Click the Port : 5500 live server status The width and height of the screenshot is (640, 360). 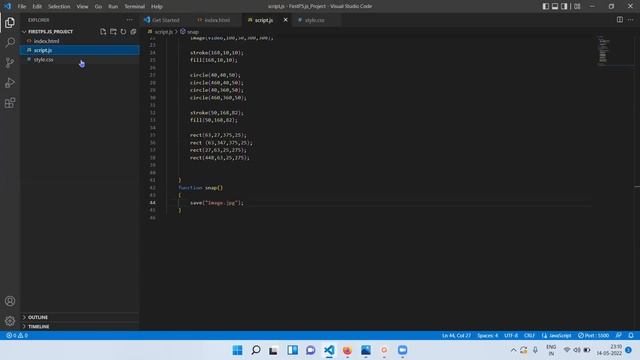pos(593,336)
